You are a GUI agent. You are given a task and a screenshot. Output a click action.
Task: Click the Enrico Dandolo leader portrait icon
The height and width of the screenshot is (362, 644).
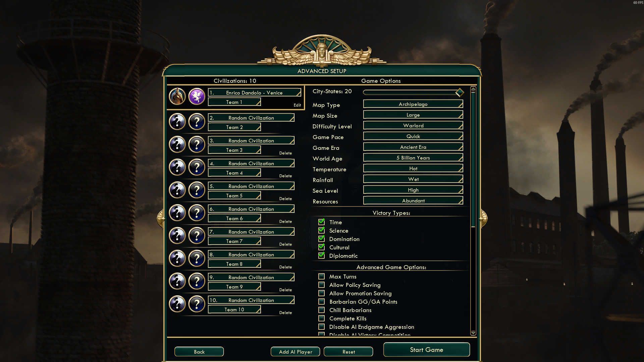pos(177,97)
